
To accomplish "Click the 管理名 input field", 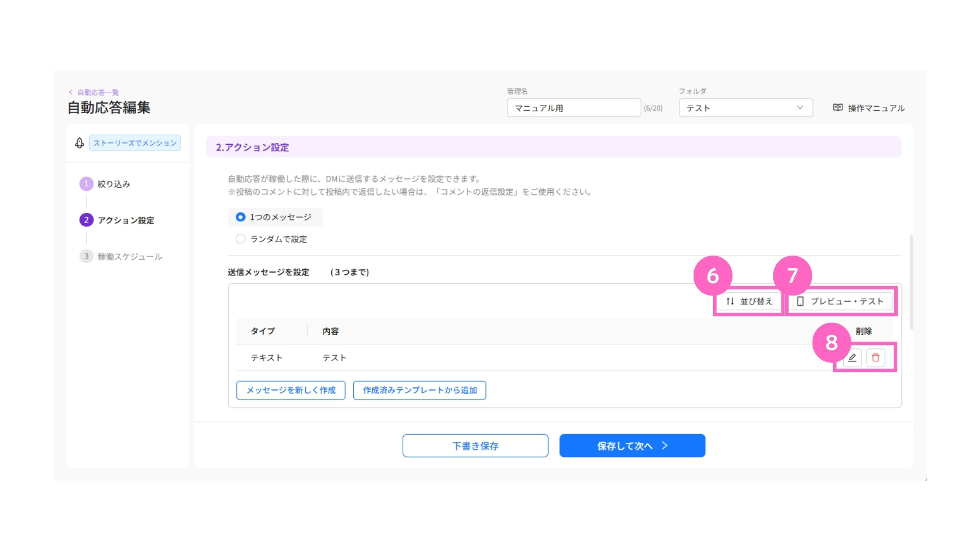I will tap(574, 108).
